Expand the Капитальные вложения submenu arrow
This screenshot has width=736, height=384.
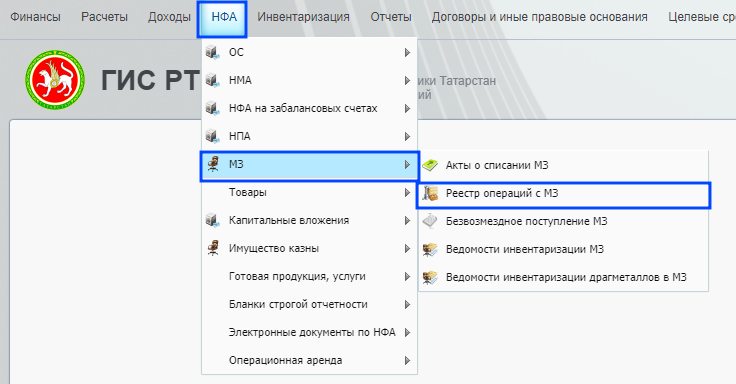407,221
